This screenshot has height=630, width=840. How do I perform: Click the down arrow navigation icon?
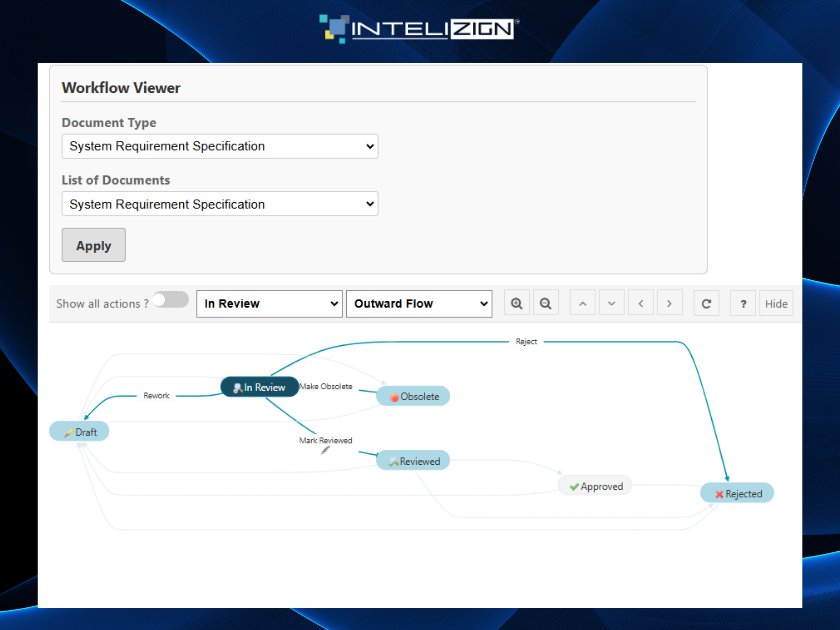point(611,303)
